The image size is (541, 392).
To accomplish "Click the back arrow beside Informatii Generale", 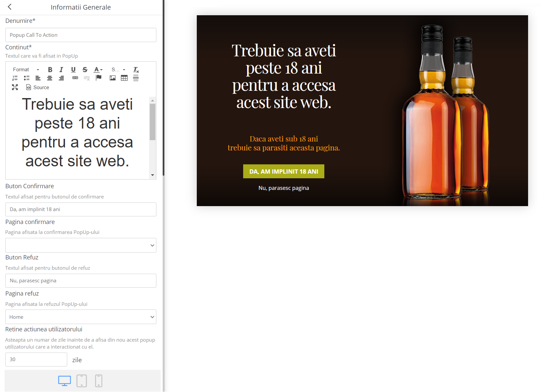I will pos(10,7).
